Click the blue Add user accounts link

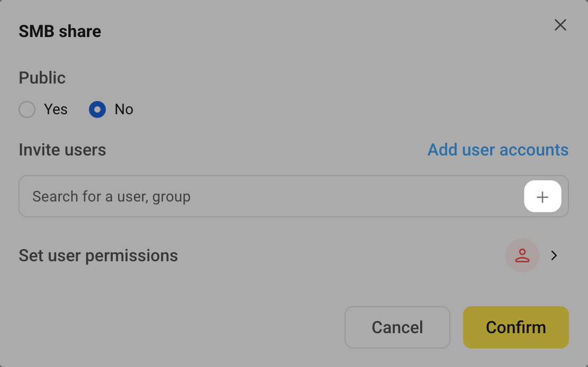(x=497, y=150)
